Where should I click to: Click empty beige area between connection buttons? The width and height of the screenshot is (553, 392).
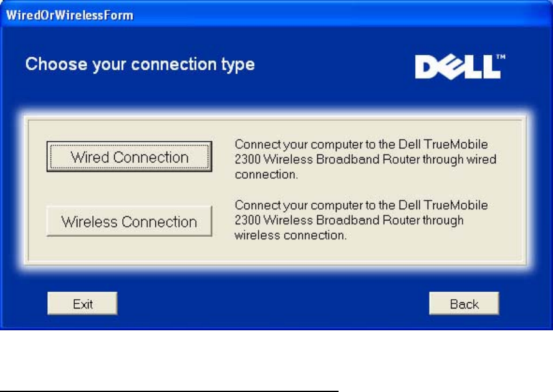click(129, 189)
